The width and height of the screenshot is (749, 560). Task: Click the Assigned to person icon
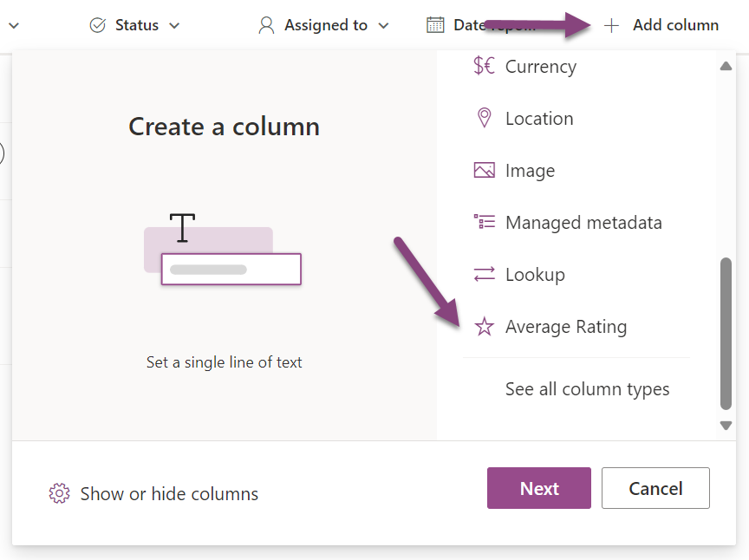265,24
